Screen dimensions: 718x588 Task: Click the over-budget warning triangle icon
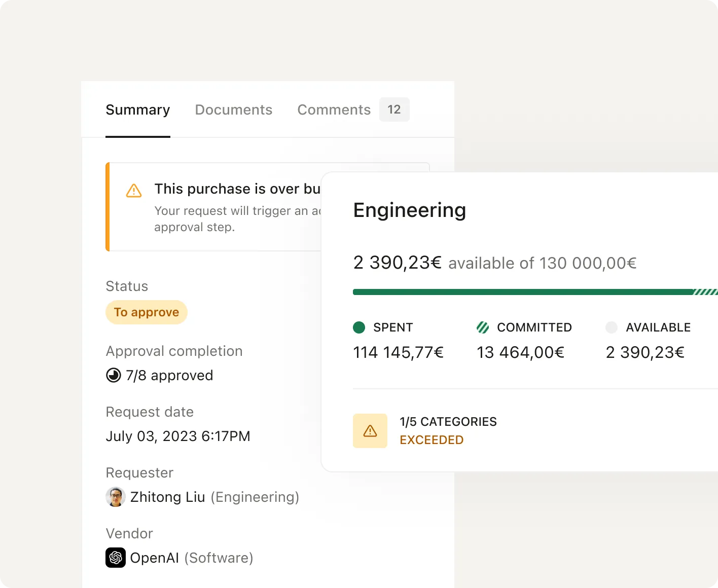coord(133,191)
